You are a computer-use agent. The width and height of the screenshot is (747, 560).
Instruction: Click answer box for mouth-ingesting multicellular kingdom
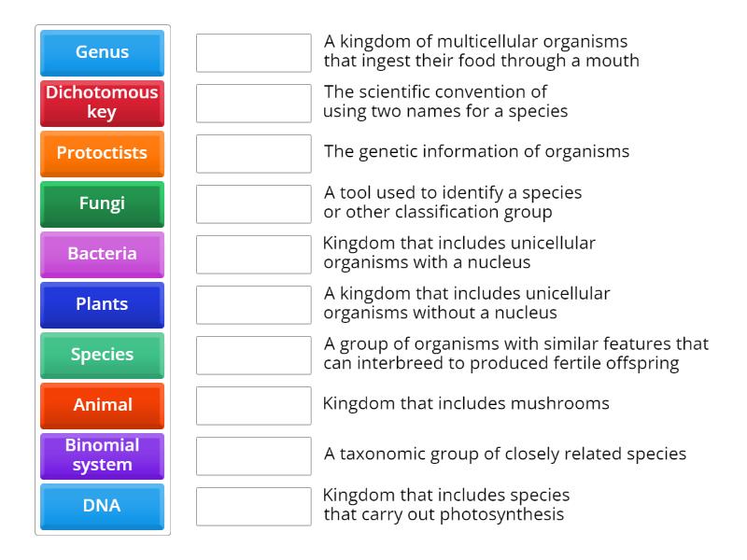(x=254, y=53)
